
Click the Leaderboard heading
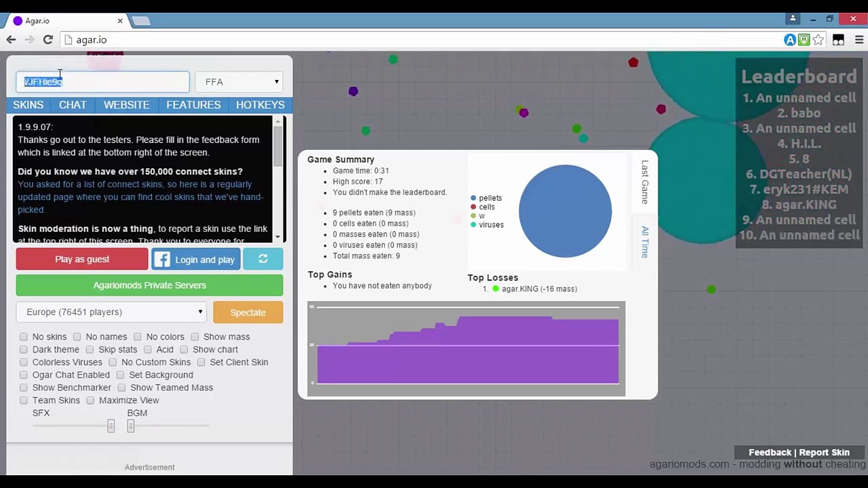coord(799,77)
